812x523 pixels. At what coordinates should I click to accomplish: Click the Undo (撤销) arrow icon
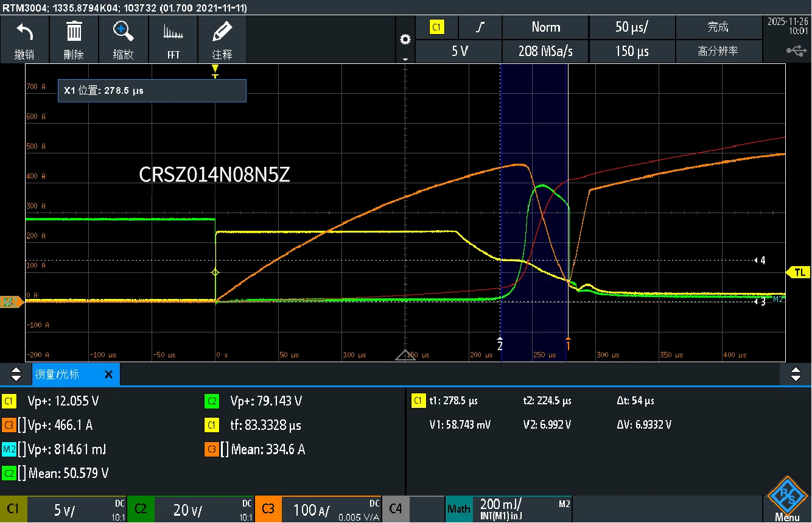click(24, 32)
